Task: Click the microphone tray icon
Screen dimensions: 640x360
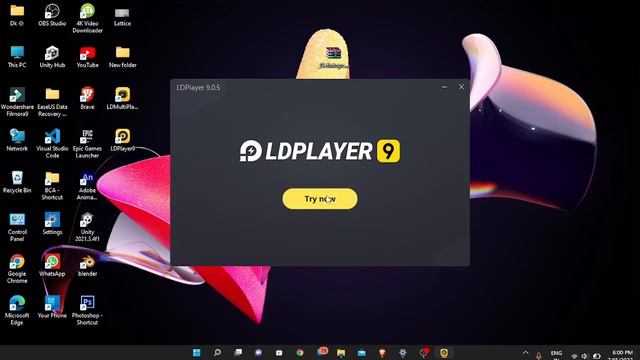Action: coord(539,356)
